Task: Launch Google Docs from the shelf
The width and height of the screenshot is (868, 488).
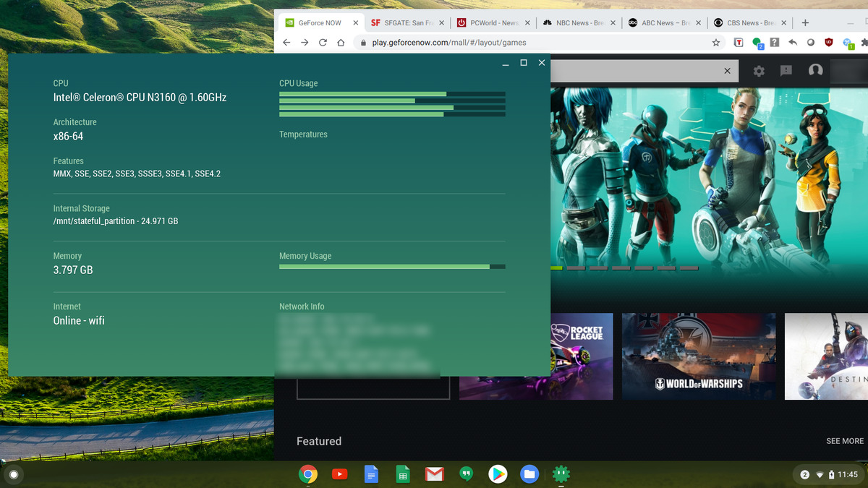Action: [371, 474]
